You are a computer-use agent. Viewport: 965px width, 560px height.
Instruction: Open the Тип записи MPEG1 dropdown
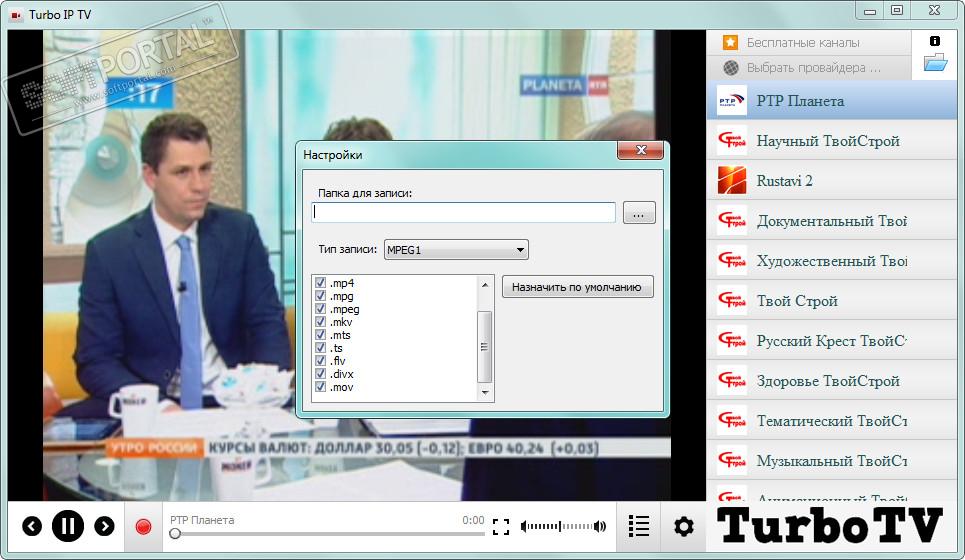pyautogui.click(x=456, y=250)
